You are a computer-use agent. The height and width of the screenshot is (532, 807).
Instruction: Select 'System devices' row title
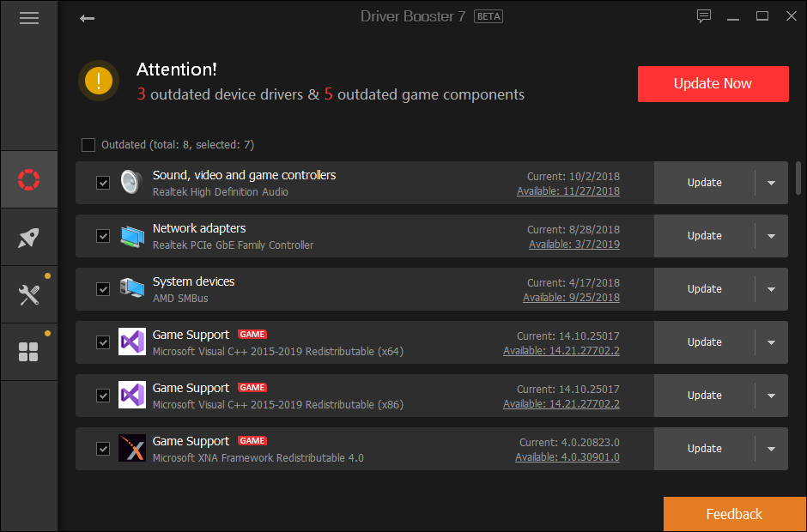pos(193,281)
